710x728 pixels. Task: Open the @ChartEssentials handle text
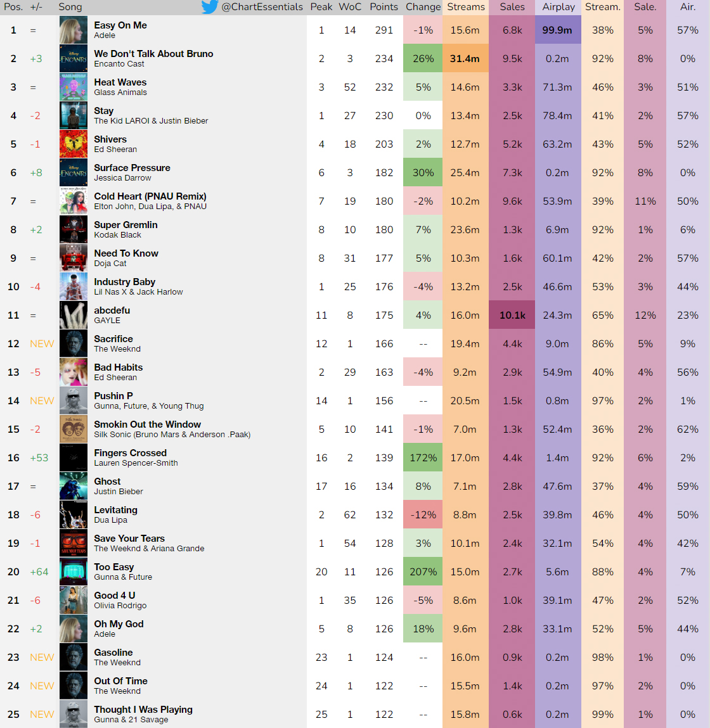(262, 7)
